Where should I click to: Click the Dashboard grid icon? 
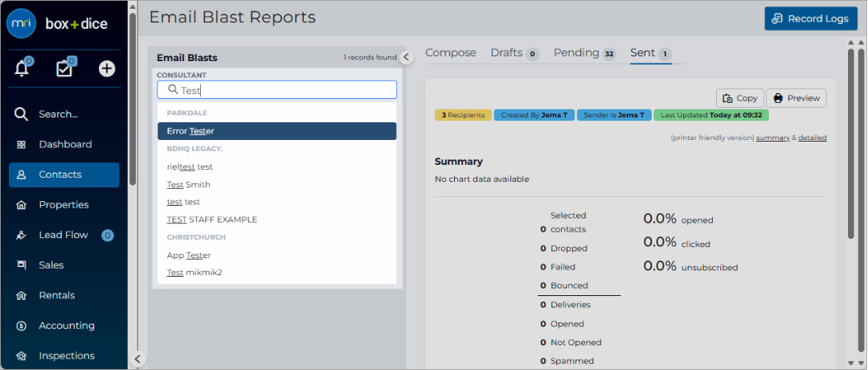click(22, 145)
